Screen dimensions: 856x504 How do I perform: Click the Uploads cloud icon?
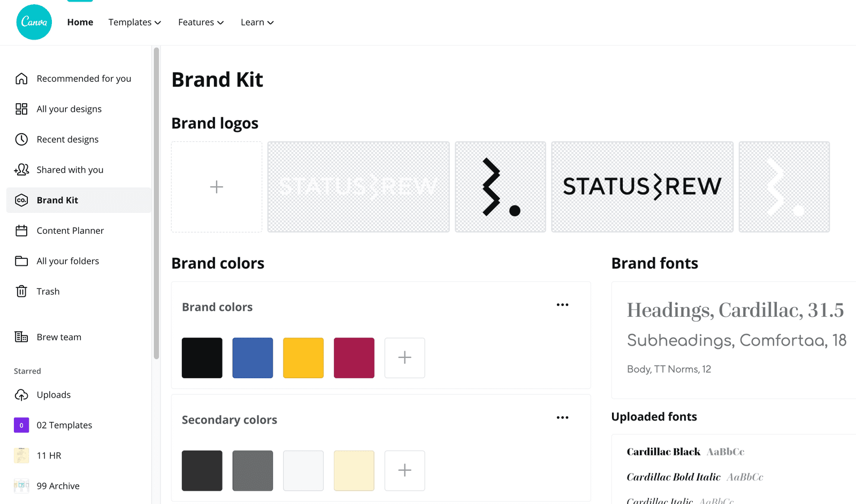(x=21, y=395)
